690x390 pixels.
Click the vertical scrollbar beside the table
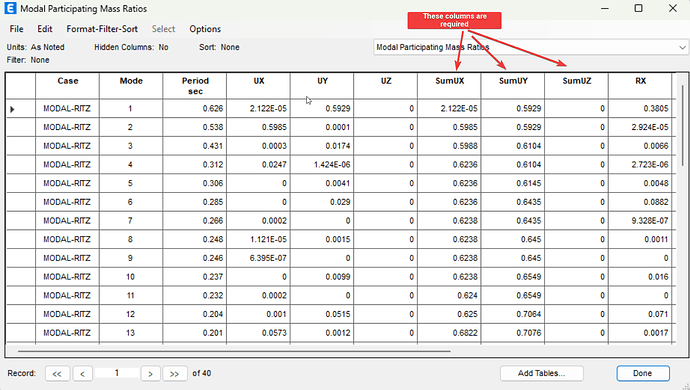683,125
